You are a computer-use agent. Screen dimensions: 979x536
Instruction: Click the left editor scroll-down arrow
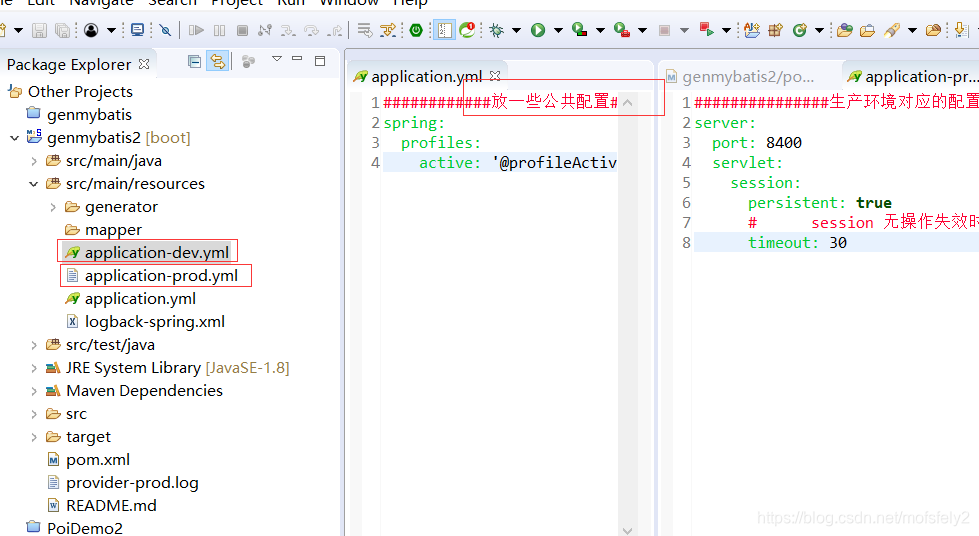[627, 530]
